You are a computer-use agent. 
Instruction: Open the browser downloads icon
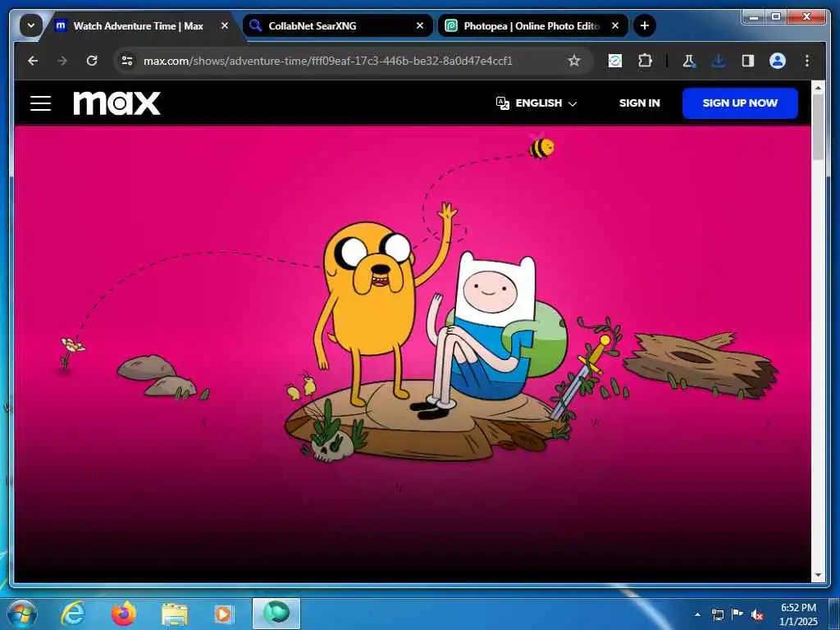tap(719, 61)
